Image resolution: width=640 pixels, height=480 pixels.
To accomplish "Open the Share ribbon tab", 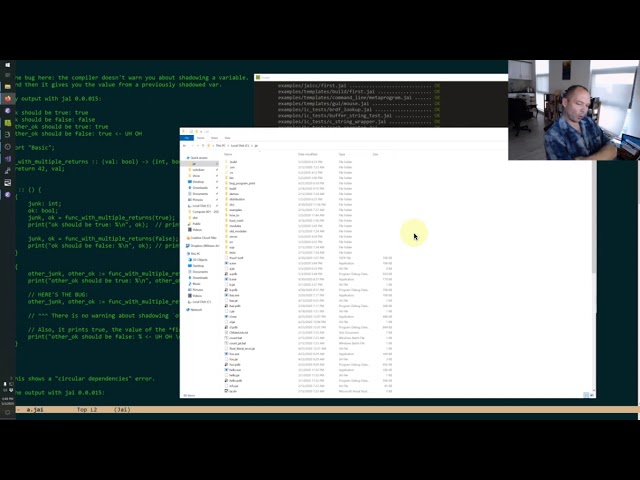I will (x=214, y=138).
